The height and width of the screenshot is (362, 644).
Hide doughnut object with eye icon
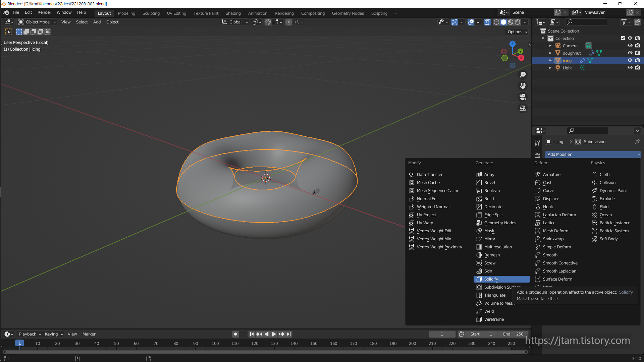pyautogui.click(x=630, y=53)
